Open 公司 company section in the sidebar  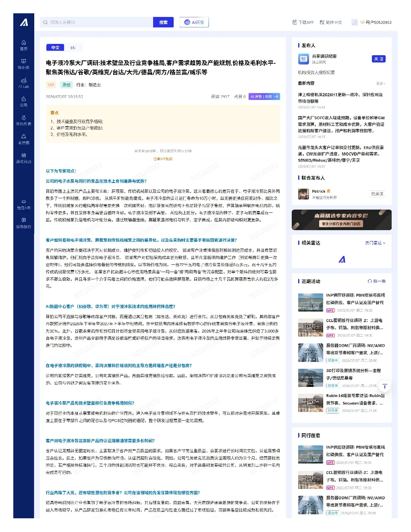24,102
